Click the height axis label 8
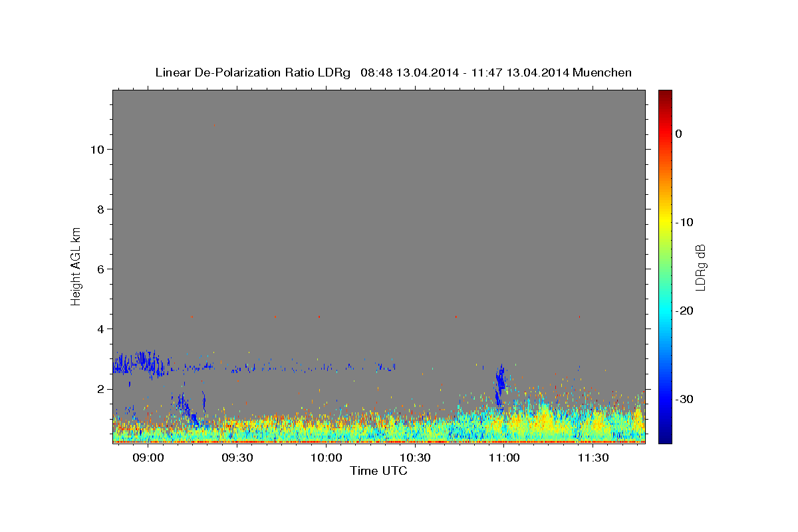This screenshot has width=798, height=532. tap(100, 209)
